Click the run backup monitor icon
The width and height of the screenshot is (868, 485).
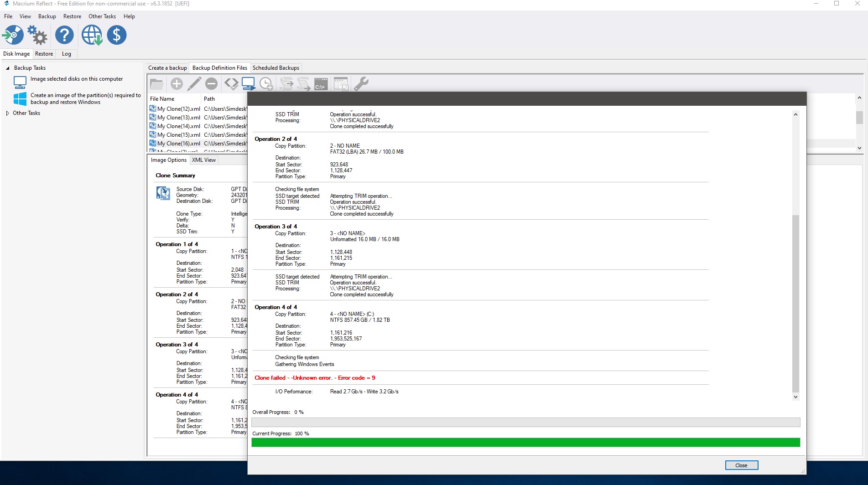point(249,84)
